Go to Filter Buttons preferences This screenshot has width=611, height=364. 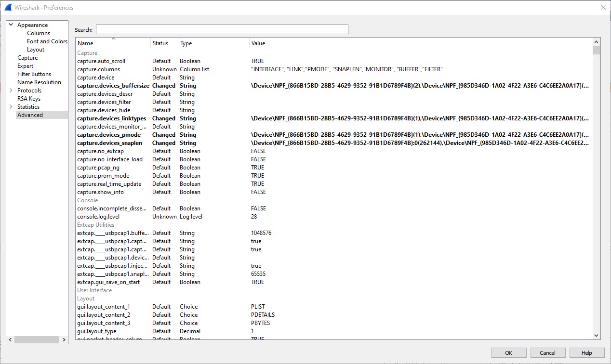(x=34, y=74)
